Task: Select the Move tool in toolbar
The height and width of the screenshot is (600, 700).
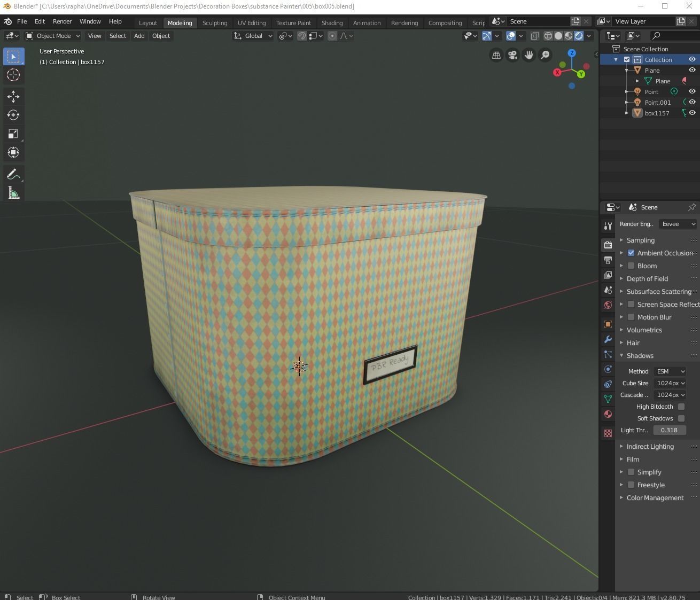Action: pos(13,97)
